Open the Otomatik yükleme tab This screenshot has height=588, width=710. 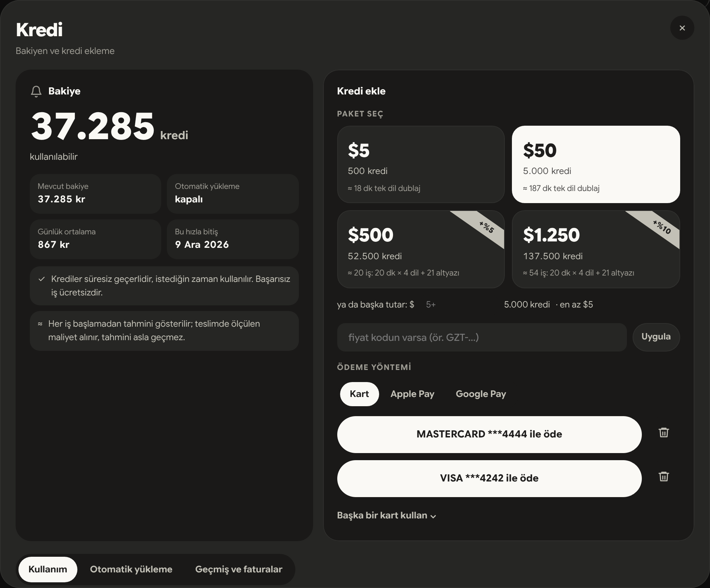tap(131, 569)
